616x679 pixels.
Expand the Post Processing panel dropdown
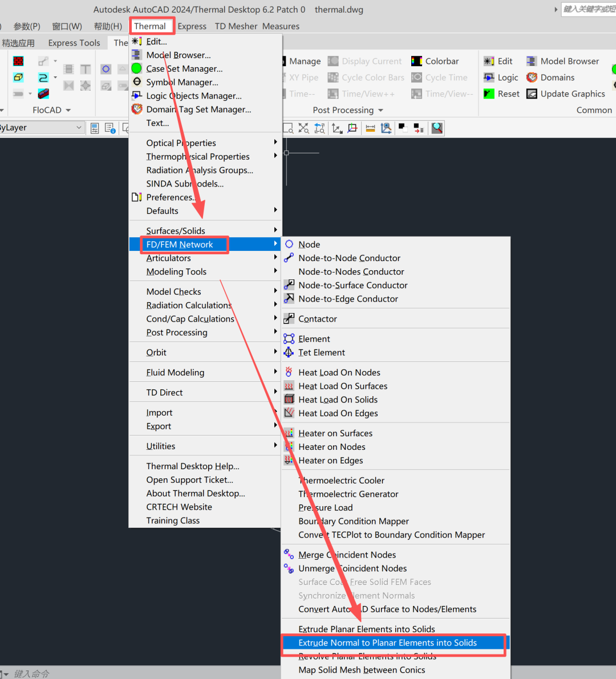(381, 111)
